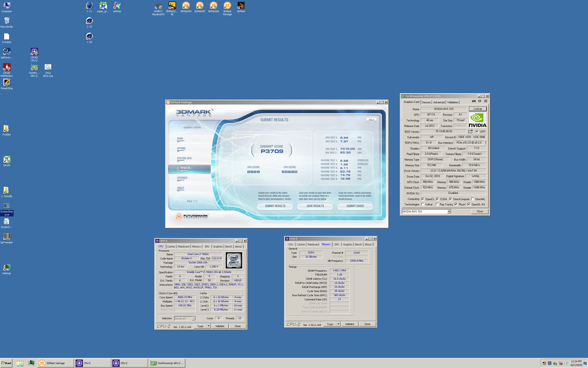
Task: Open the 3DMark03 desktop shortcut
Action: 186,7
